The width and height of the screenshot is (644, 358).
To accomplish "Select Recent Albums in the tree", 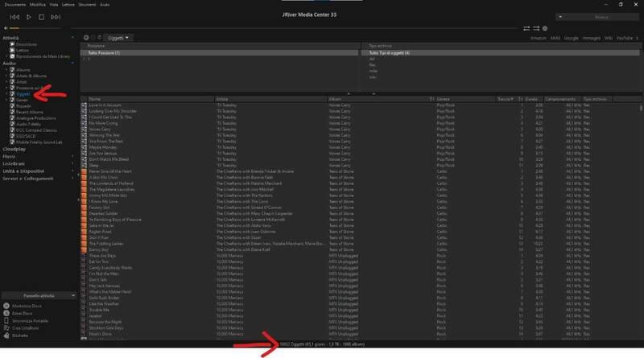I will (30, 112).
